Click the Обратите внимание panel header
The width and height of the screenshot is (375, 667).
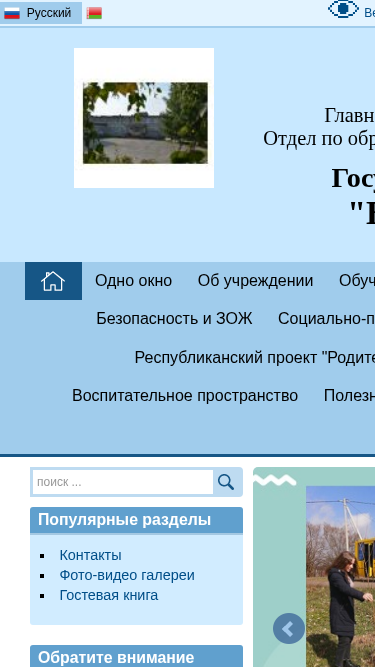tap(136, 657)
